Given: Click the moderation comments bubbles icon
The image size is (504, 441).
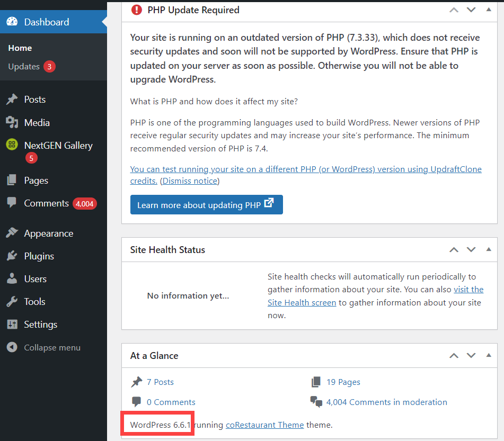Looking at the screenshot, I should click(x=316, y=402).
